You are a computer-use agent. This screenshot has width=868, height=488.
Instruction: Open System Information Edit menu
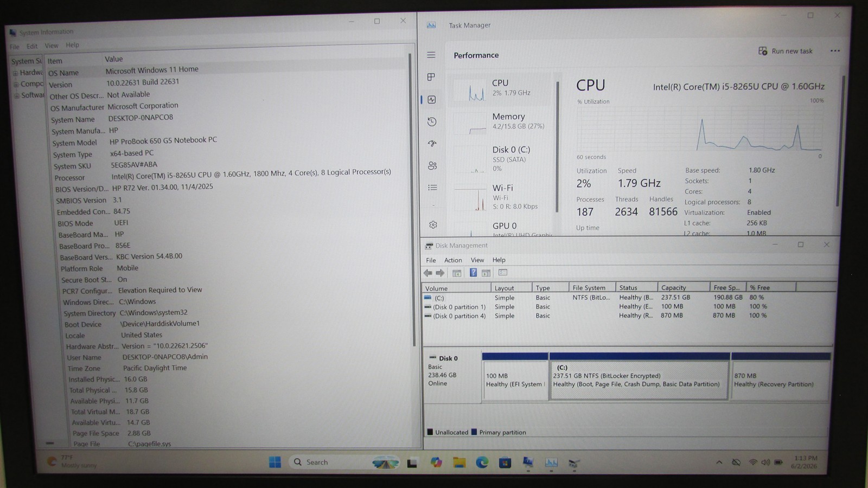(32, 46)
